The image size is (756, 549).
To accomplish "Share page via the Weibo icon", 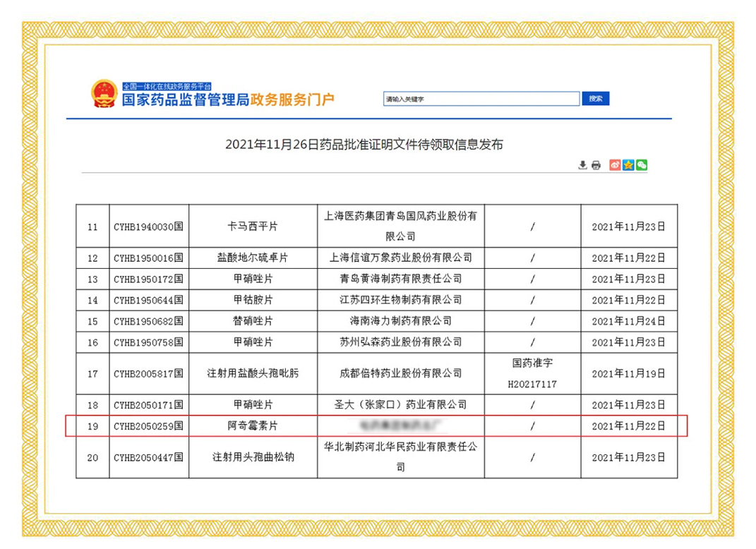I will [x=615, y=165].
